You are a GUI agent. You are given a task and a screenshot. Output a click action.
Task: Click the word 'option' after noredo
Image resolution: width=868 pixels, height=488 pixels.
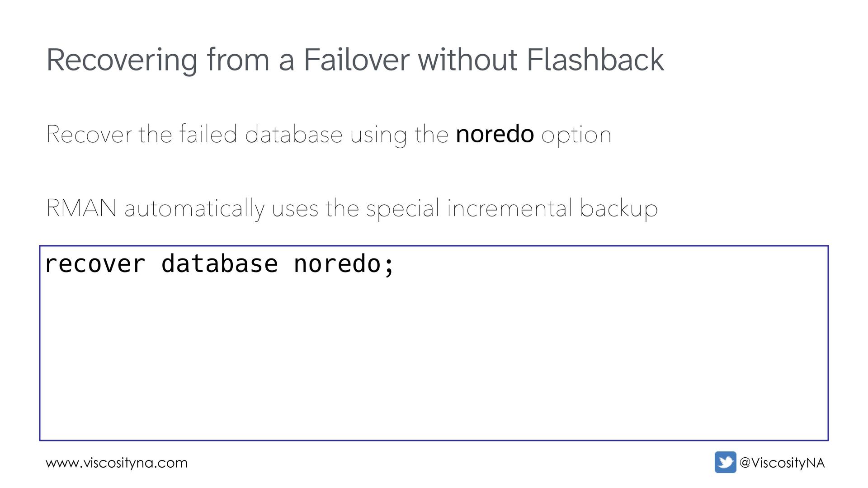pyautogui.click(x=576, y=136)
